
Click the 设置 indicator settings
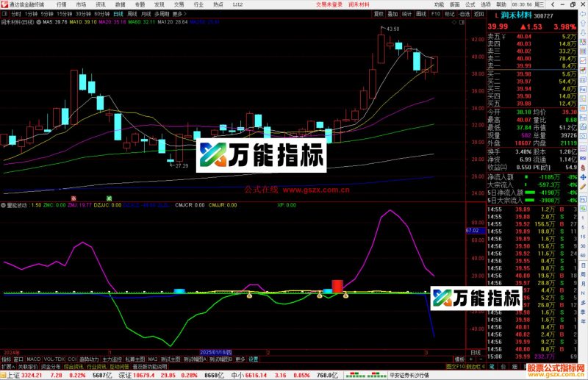coord(254,359)
